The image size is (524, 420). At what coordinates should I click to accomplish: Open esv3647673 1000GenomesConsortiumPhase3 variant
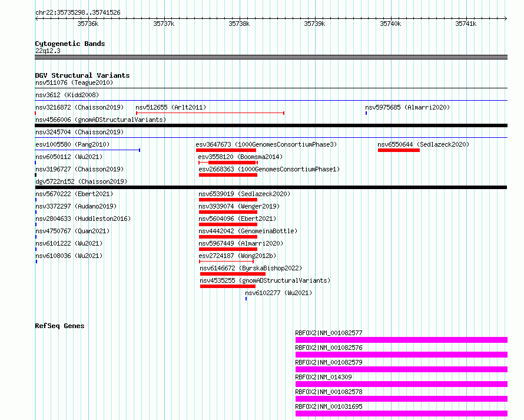(x=266, y=144)
